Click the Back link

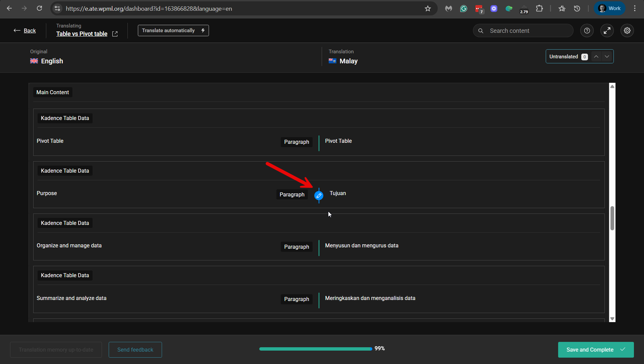click(x=30, y=31)
